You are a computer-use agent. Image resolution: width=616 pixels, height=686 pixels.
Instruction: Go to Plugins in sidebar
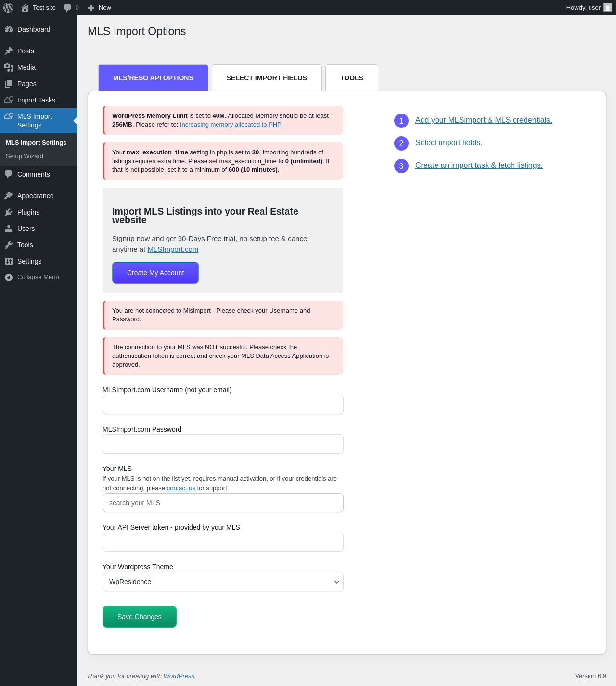coord(38,212)
